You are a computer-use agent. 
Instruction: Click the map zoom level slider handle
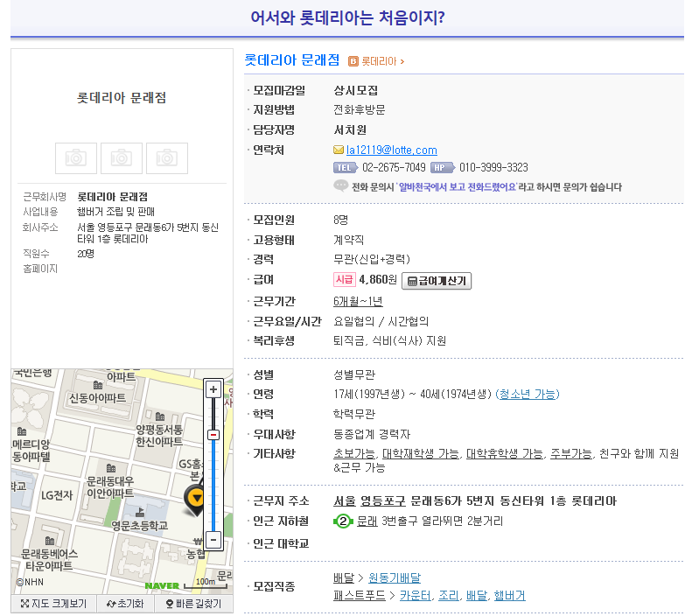coord(213,434)
